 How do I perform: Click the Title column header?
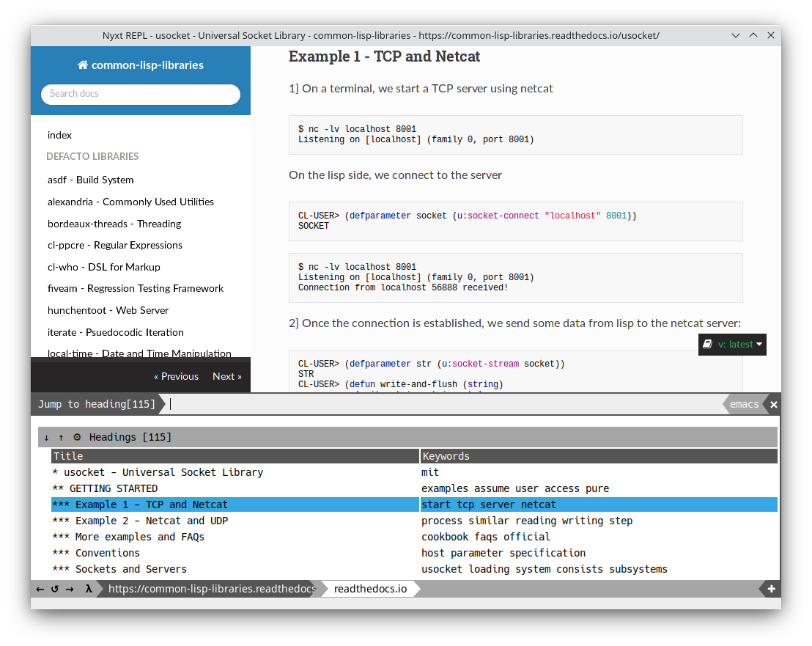pyautogui.click(x=235, y=456)
